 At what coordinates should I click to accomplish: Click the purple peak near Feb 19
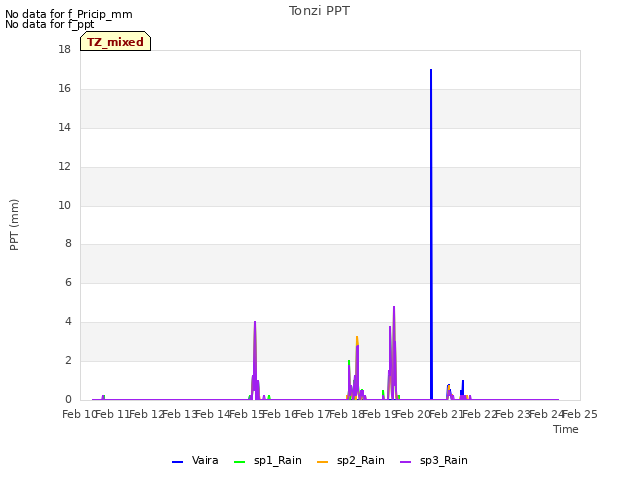394,307
